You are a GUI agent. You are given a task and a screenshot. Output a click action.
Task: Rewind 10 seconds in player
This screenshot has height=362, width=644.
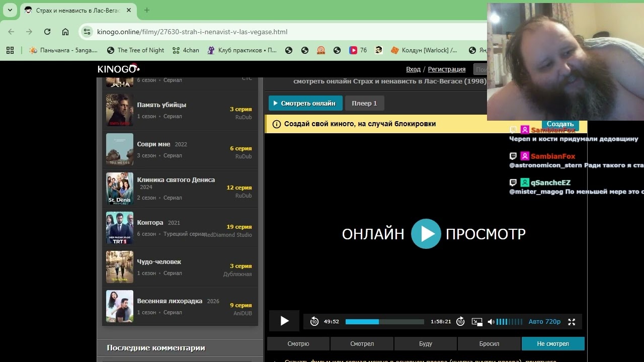click(x=314, y=322)
